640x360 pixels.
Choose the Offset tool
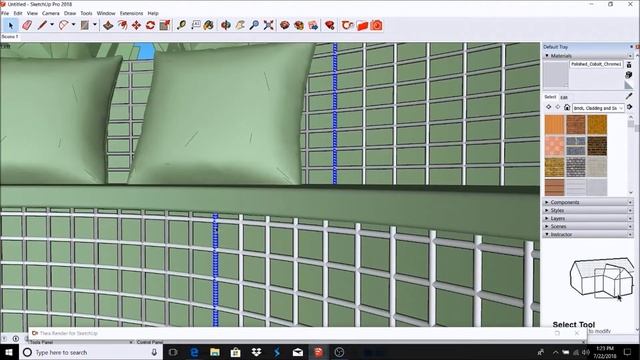click(x=122, y=25)
